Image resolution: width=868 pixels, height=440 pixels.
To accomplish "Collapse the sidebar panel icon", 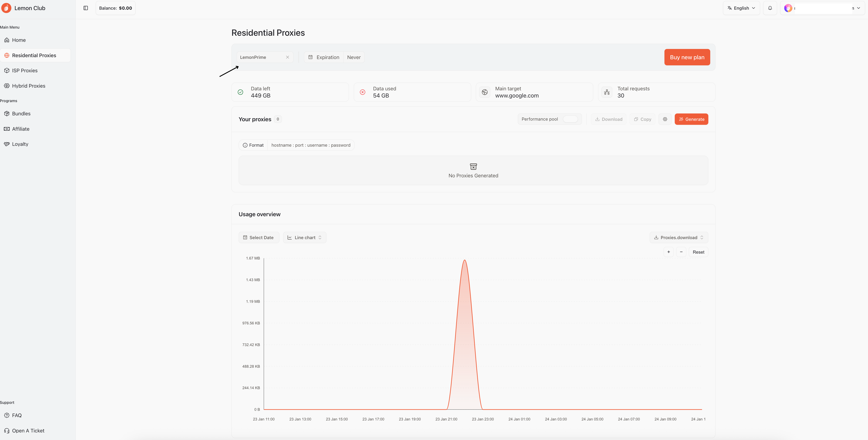I will point(85,8).
